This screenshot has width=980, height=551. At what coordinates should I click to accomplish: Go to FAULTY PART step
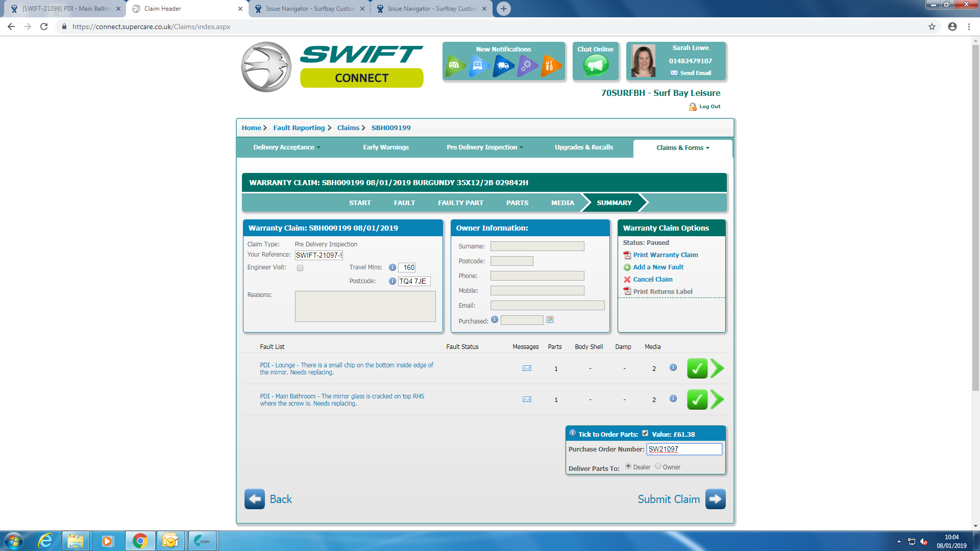(x=460, y=203)
